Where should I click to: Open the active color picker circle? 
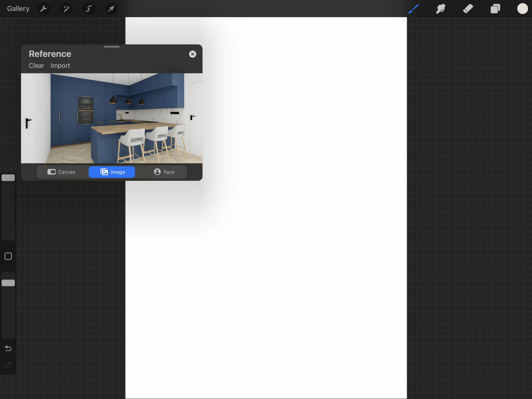click(x=522, y=9)
